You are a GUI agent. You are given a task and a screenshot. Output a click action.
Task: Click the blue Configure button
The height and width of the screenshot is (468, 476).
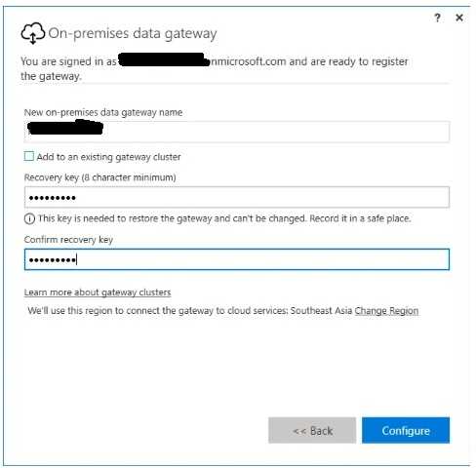click(x=406, y=430)
